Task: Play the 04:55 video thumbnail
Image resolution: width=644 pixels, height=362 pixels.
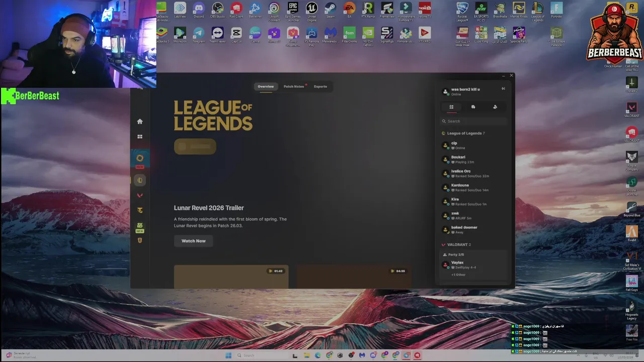Action: (x=354, y=277)
